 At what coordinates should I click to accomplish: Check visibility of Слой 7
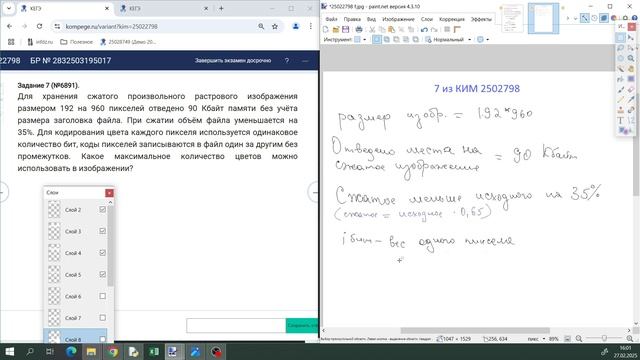click(102, 318)
